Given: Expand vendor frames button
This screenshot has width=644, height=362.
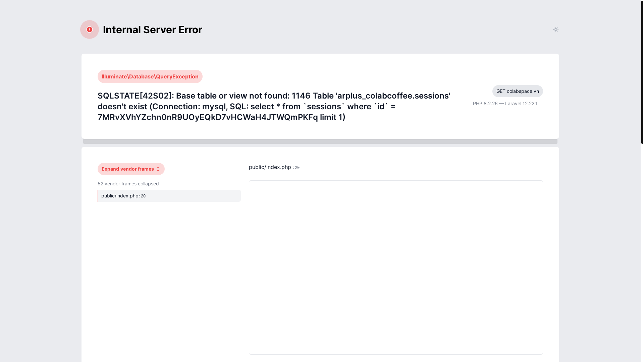Looking at the screenshot, I should tap(131, 169).
